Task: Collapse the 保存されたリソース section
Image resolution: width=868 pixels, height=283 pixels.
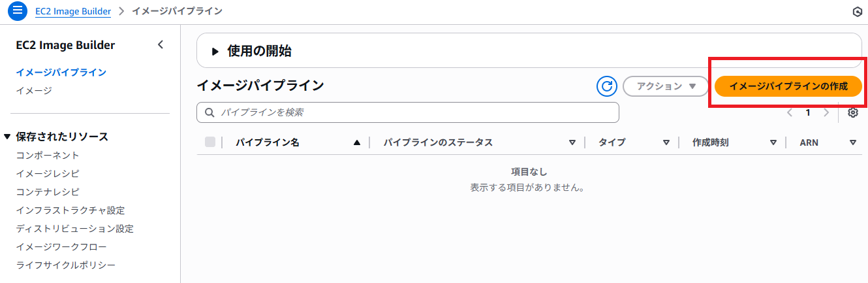Action: pos(7,137)
